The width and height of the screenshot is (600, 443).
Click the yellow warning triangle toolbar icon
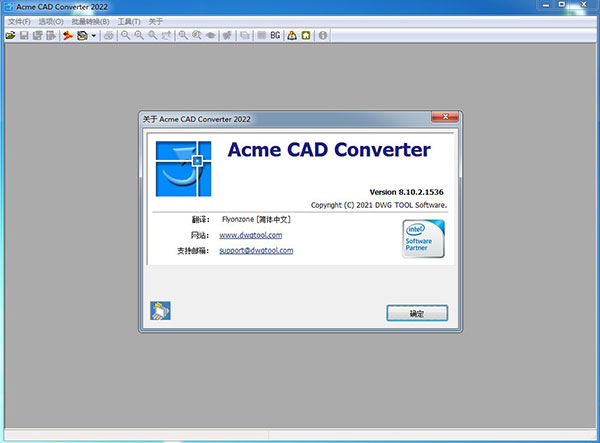click(292, 35)
